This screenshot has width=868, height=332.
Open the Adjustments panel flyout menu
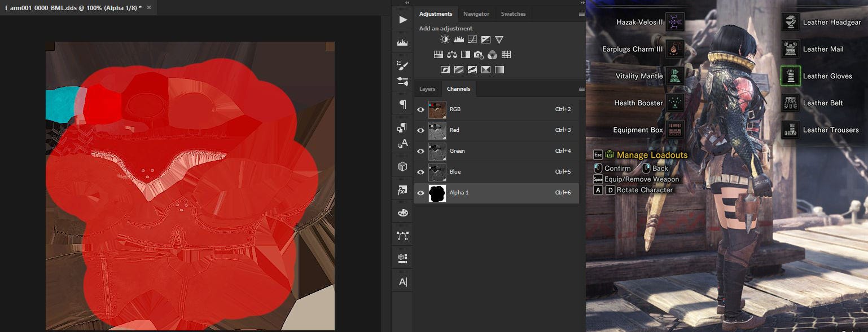click(581, 14)
